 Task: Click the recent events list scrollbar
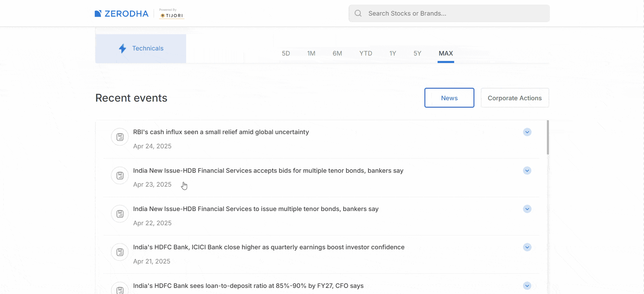tap(548, 138)
